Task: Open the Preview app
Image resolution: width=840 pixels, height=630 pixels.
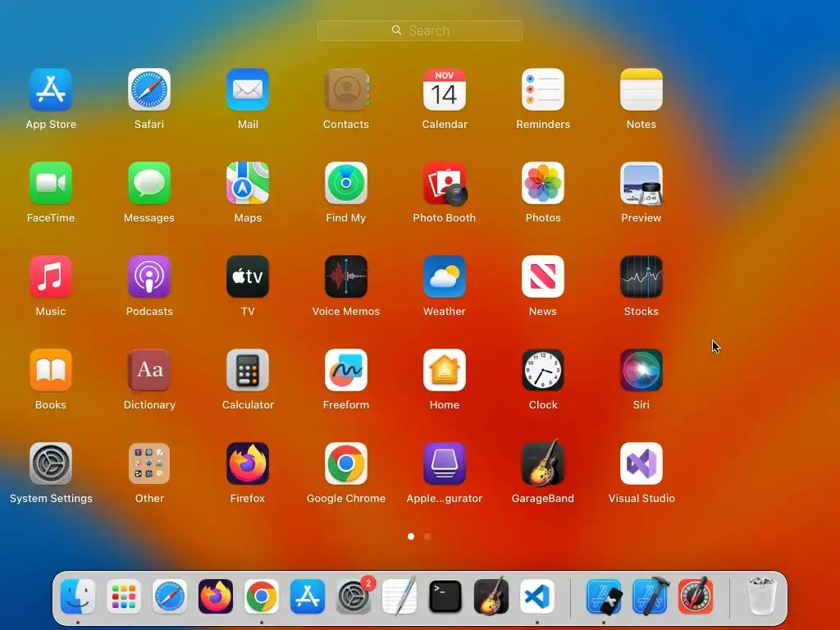Action: pyautogui.click(x=641, y=183)
